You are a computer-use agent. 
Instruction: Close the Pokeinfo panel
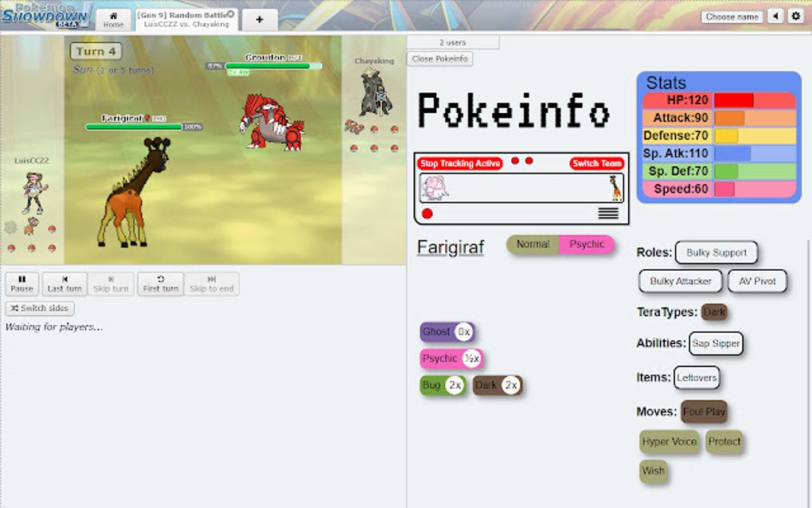tap(439, 58)
